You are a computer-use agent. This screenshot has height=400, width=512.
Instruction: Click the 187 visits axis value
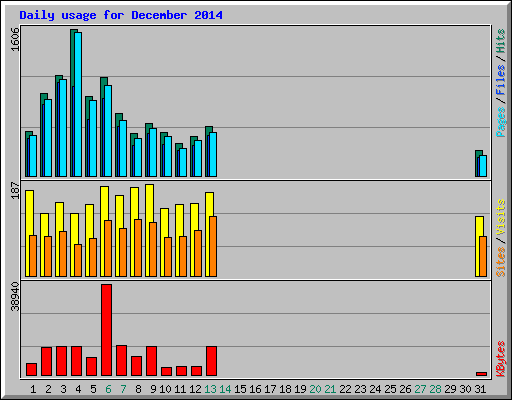tap(15, 190)
